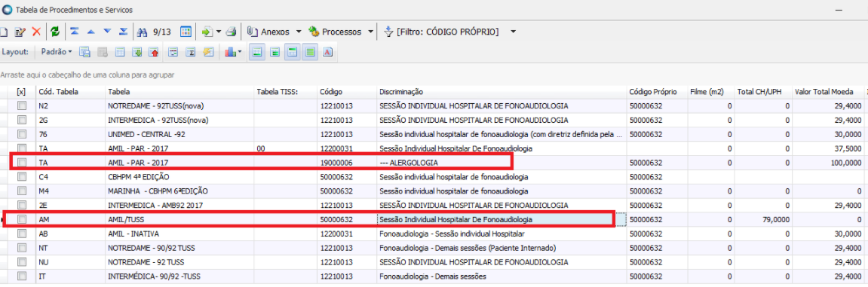Viewport: 868px width, 287px height.
Task: Click the yellow lightning layout icon
Action: pos(208,52)
